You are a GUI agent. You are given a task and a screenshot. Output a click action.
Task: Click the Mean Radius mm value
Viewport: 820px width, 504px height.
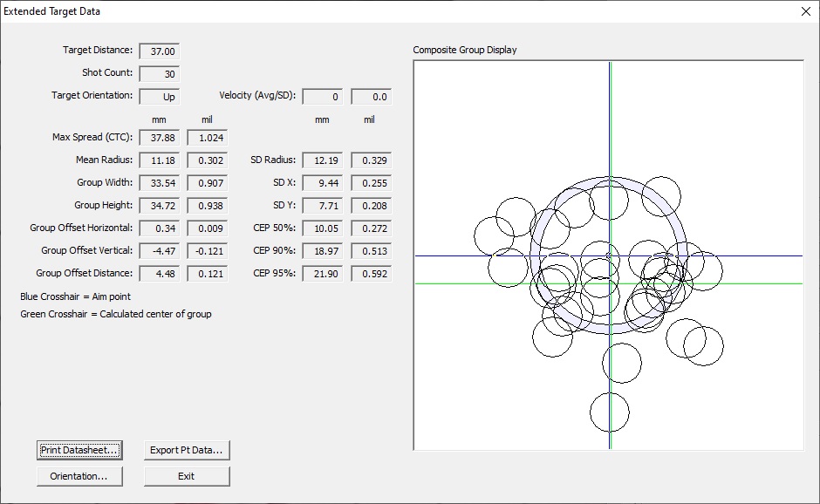[160, 160]
